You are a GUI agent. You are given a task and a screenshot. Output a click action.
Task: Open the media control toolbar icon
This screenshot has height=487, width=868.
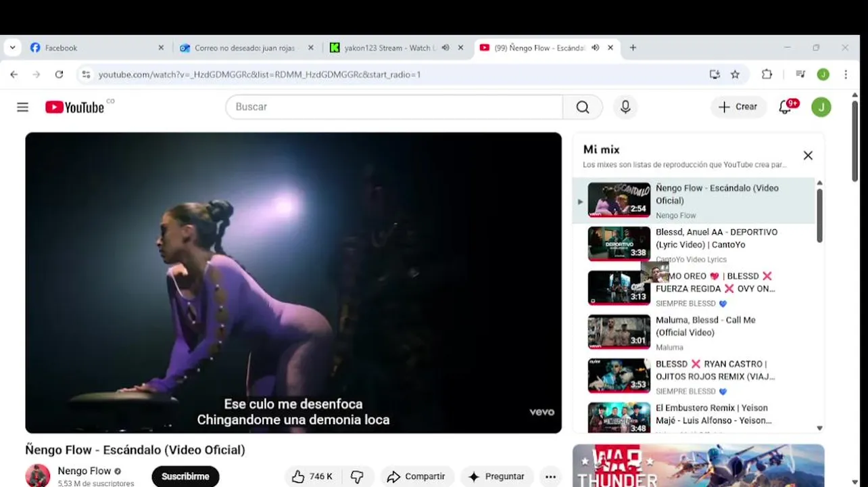(800, 74)
